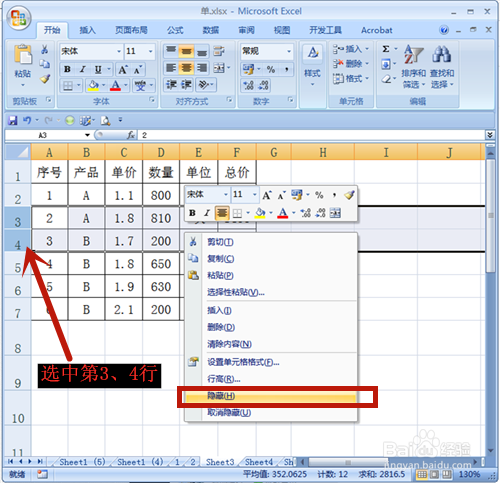Click the ribbon Cut scissors icon
Screen dimensions: 500x483
(x=44, y=50)
